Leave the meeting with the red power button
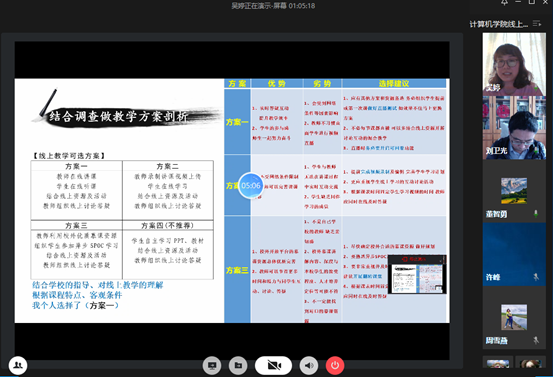Screen dimensions: 553x377 335,365
